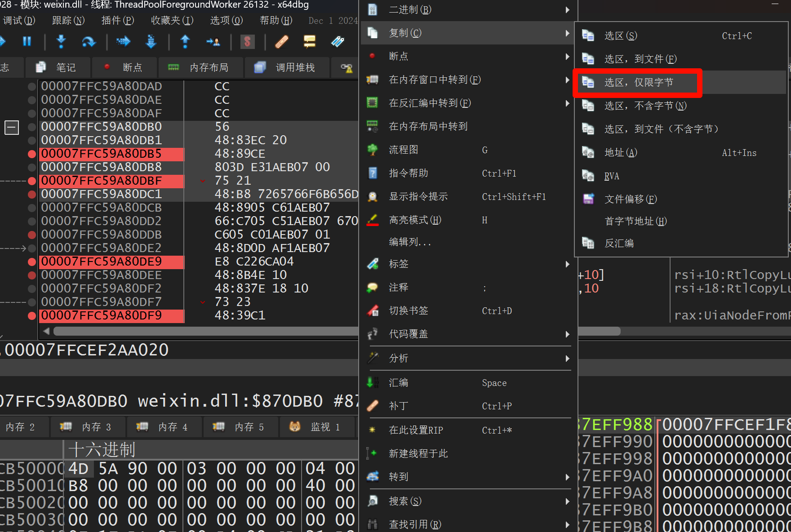Select 在此设置RIP entry
Screen dimensions: 791x532
pos(469,430)
